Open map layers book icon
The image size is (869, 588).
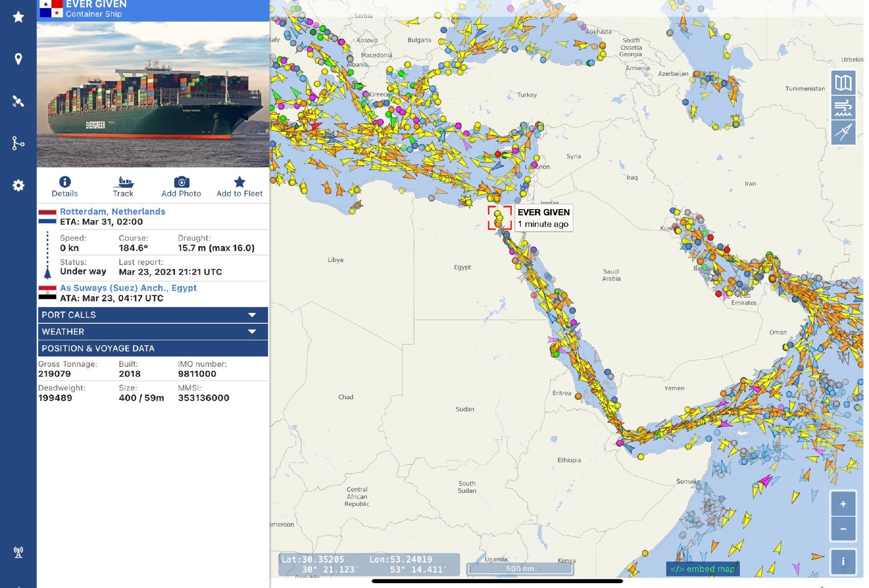[843, 83]
